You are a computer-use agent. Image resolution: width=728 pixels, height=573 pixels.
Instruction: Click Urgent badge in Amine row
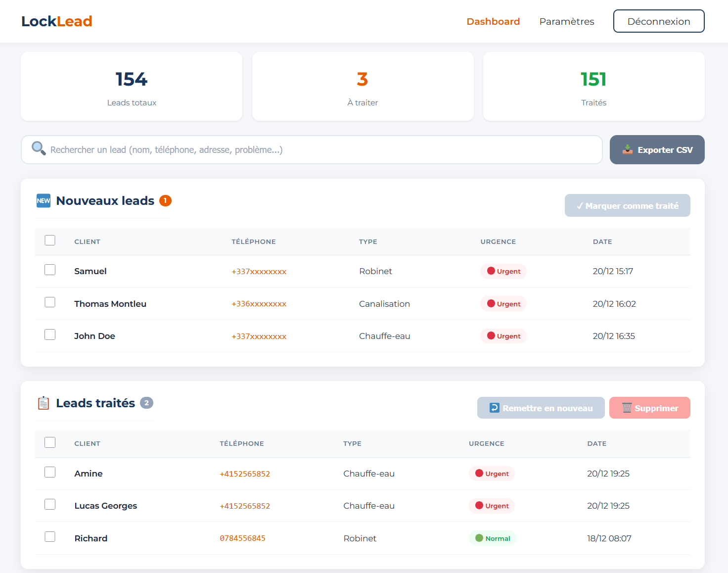(x=492, y=474)
